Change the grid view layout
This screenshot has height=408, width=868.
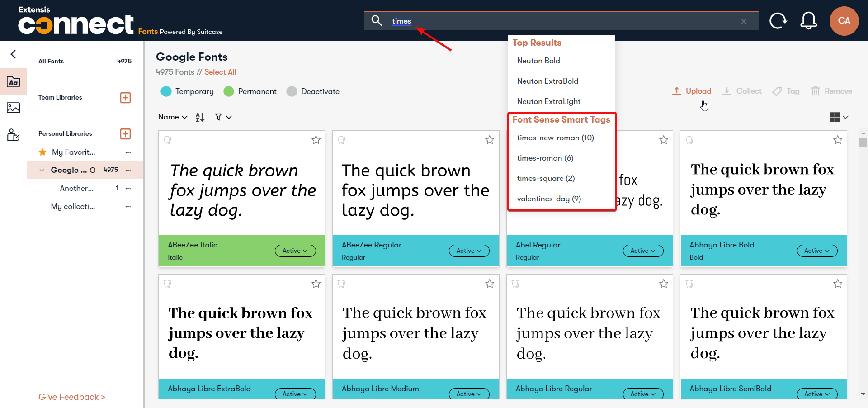pyautogui.click(x=839, y=117)
